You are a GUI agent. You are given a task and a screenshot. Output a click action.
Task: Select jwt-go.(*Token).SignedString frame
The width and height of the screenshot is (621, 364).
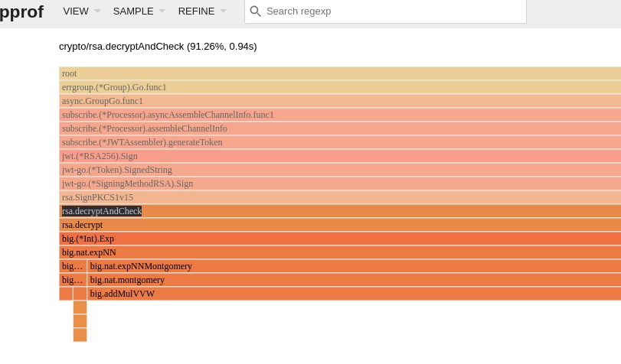[340, 170]
